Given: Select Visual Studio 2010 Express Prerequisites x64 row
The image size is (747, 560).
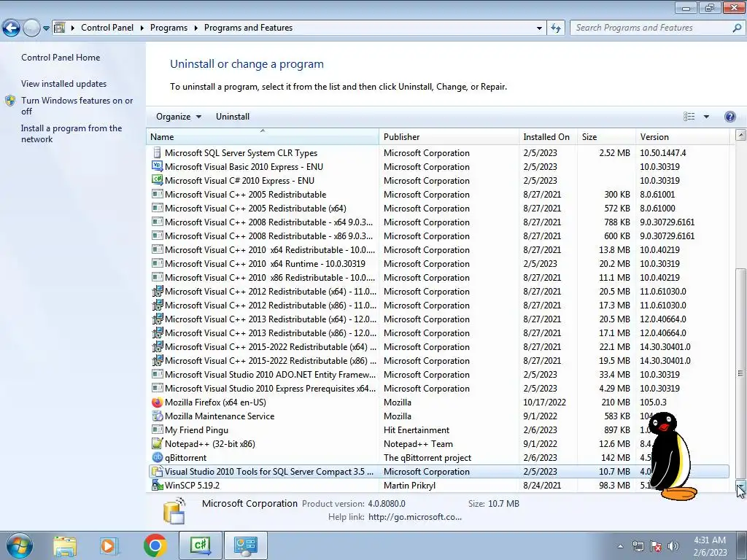Looking at the screenshot, I should pos(438,388).
